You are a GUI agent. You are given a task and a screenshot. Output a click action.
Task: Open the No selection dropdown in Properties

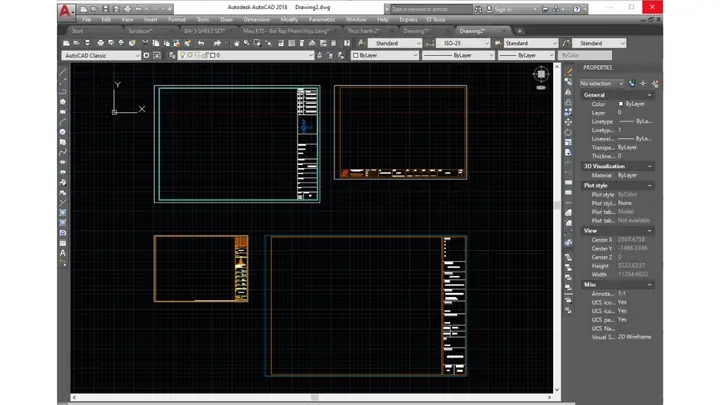601,84
